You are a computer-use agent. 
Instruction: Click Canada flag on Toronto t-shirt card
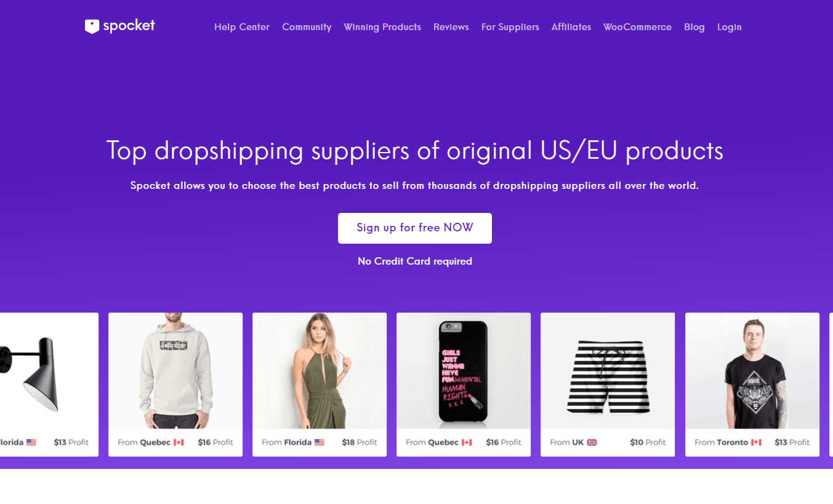(756, 442)
